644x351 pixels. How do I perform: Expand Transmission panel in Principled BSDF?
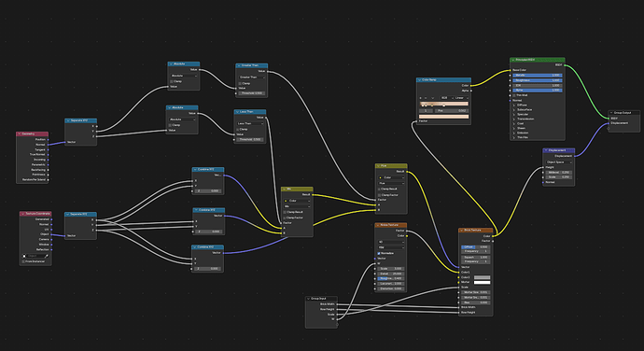coord(514,119)
